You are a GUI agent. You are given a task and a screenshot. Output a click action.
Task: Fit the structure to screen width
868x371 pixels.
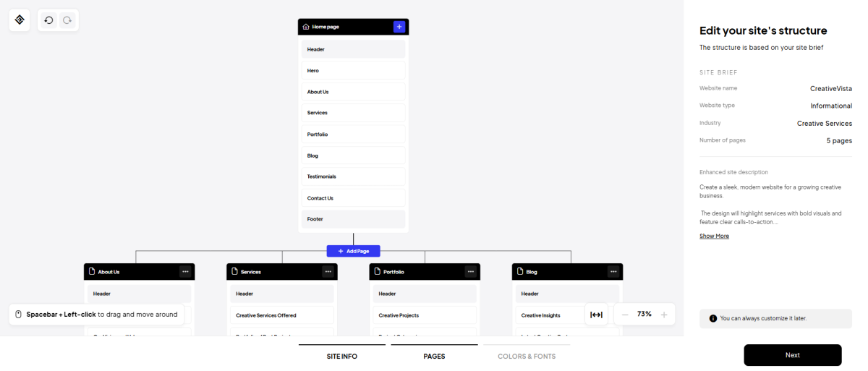(x=596, y=315)
